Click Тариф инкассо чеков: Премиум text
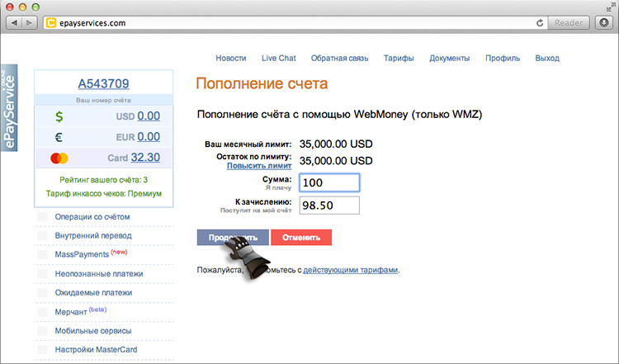This screenshot has height=364, width=619. pyautogui.click(x=103, y=193)
